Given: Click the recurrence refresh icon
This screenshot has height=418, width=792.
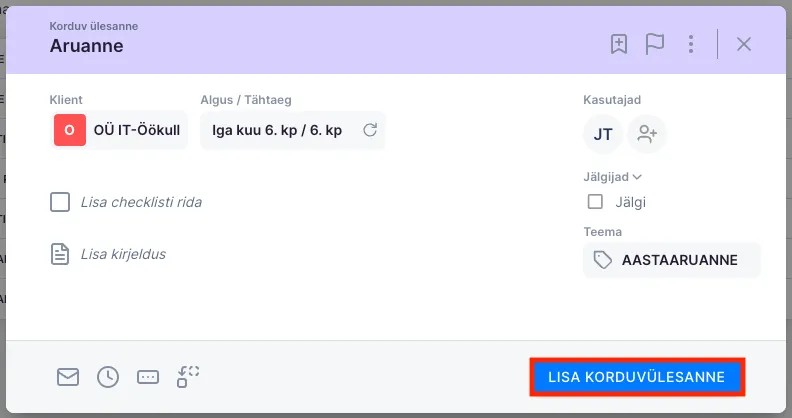Looking at the screenshot, I should coord(369,130).
